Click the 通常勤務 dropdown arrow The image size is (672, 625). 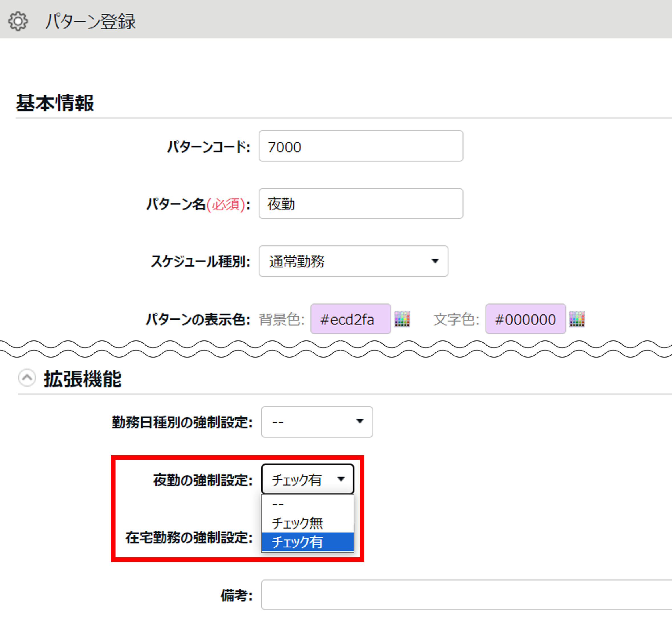435,261
